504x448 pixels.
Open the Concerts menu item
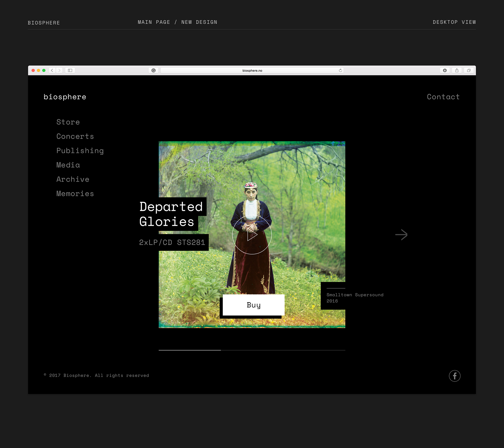(75, 136)
